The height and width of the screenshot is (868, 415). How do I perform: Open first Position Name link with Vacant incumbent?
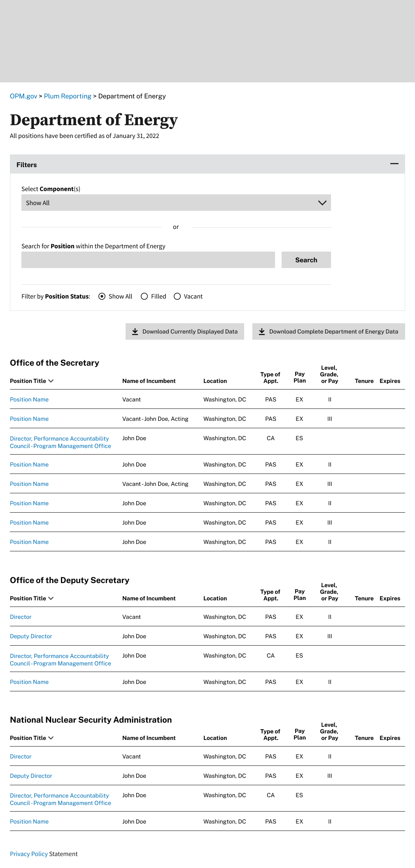click(x=29, y=399)
